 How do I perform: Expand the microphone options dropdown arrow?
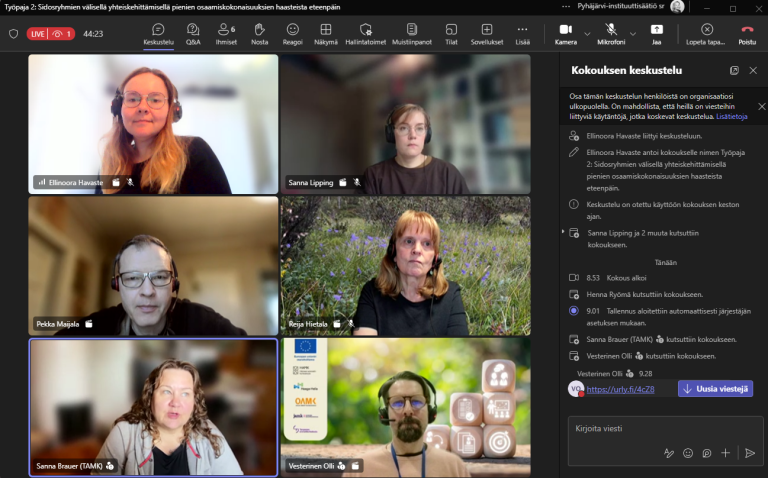point(633,34)
